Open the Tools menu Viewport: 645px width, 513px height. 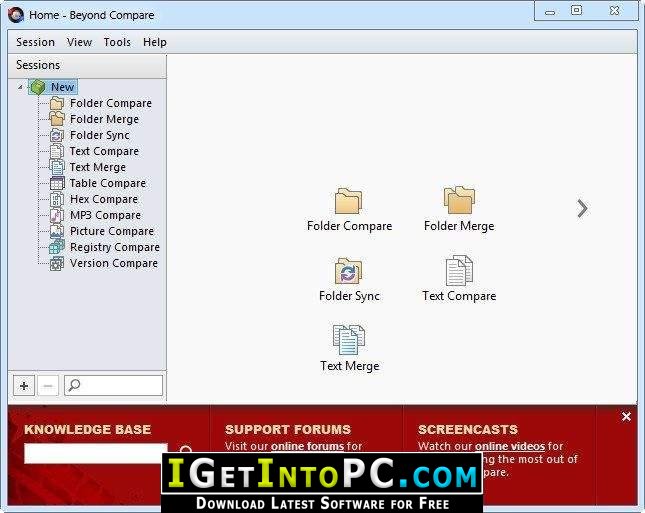click(117, 42)
